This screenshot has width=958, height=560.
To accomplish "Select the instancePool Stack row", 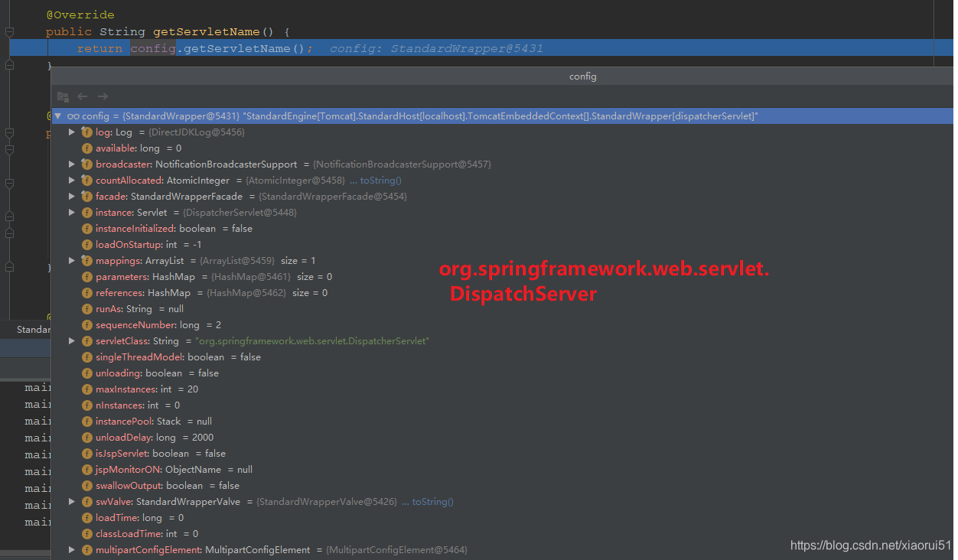I will pyautogui.click(x=502, y=422).
